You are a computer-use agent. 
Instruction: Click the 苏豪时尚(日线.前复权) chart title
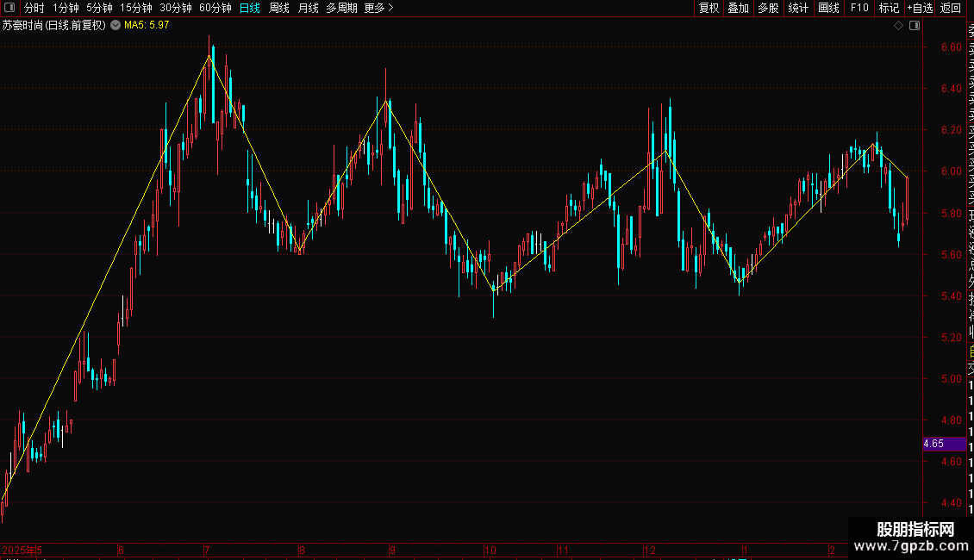54,26
